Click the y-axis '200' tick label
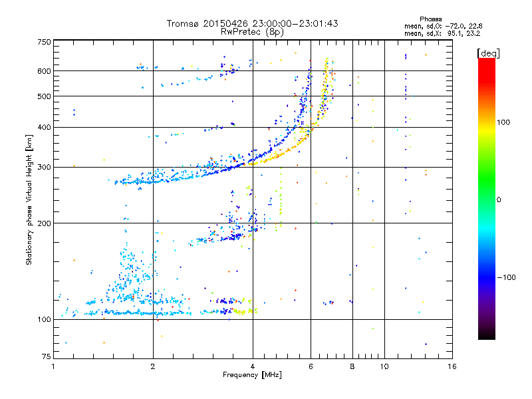Screen dimensions: 532x399 click(44, 223)
